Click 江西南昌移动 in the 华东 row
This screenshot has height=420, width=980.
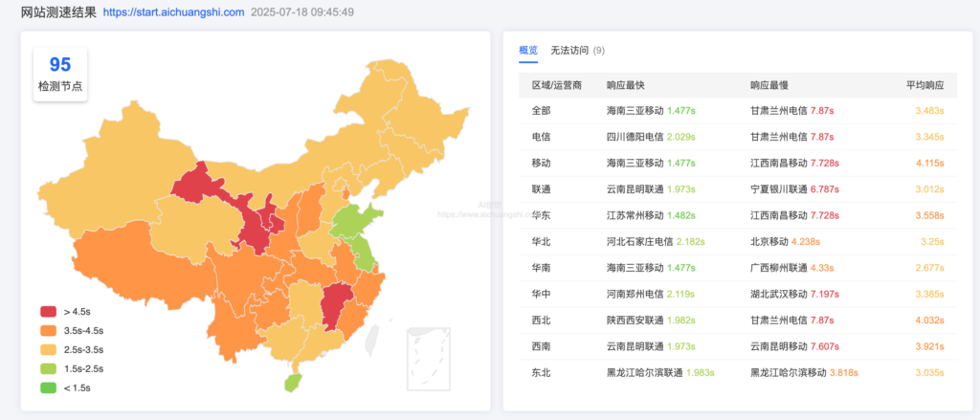779,215
